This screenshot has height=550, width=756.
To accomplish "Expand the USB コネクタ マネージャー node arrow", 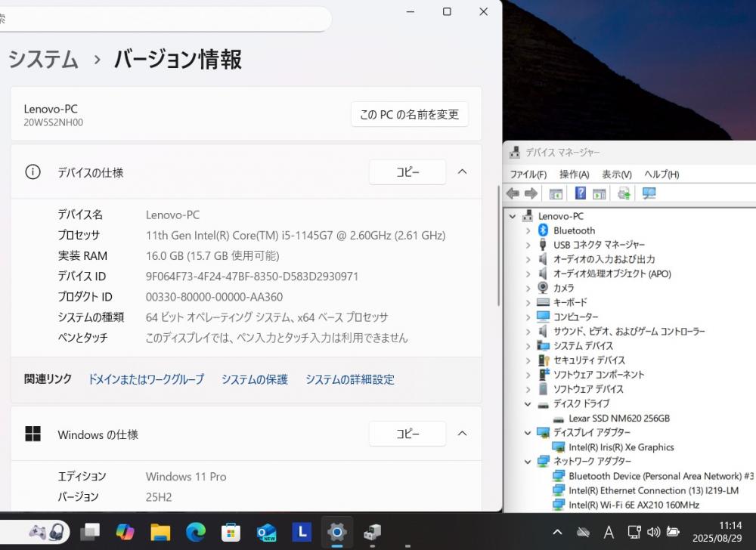I will tap(528, 245).
